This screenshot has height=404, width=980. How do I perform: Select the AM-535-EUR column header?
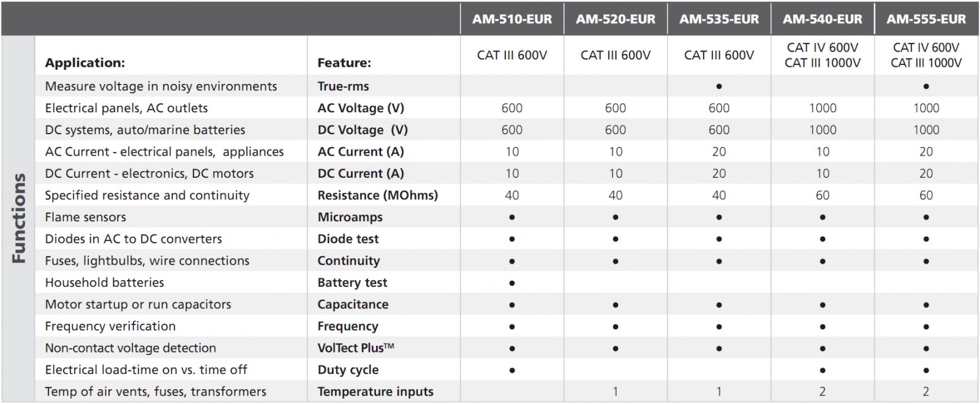(x=719, y=20)
